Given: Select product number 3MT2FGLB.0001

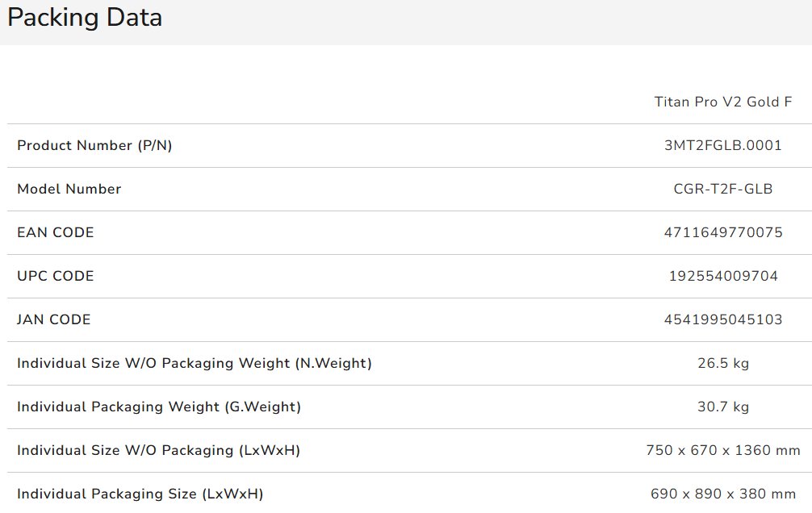Looking at the screenshot, I should pos(723,145).
